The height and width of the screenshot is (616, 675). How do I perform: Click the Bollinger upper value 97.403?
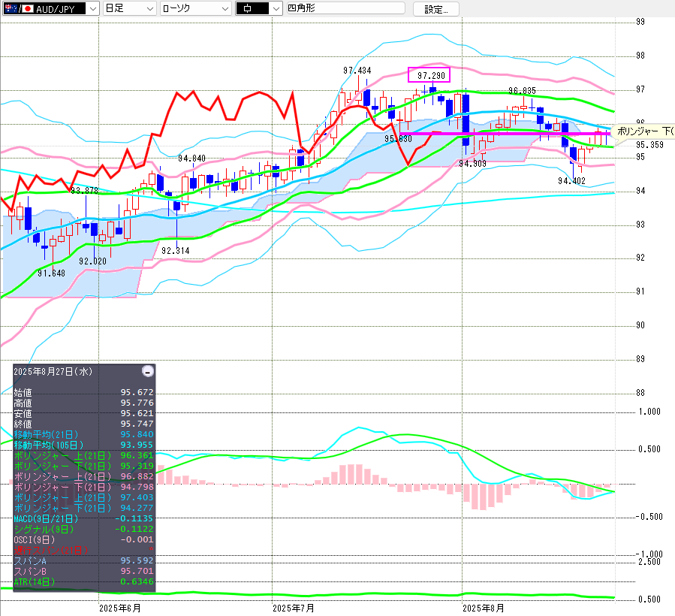click(x=137, y=497)
